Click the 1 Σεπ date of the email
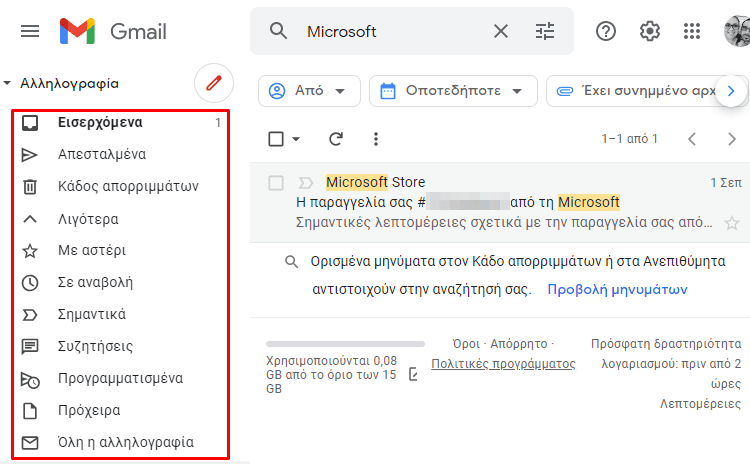The height and width of the screenshot is (472, 750). 726,183
